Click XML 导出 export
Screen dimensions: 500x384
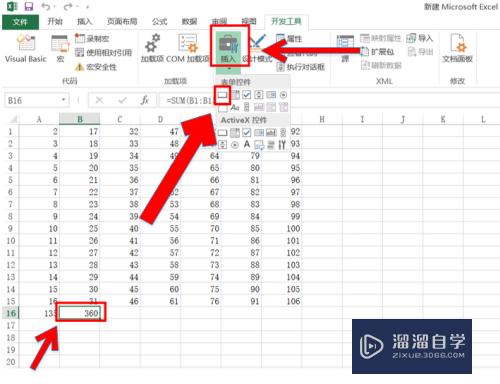(x=420, y=52)
